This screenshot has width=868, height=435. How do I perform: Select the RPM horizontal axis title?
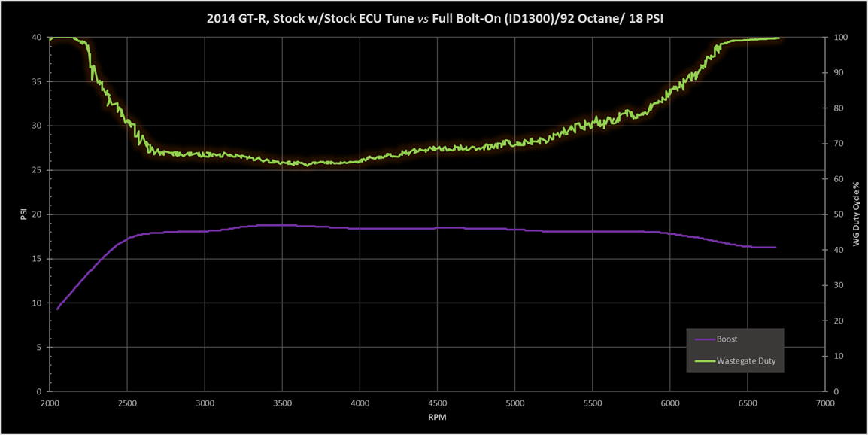[437, 416]
